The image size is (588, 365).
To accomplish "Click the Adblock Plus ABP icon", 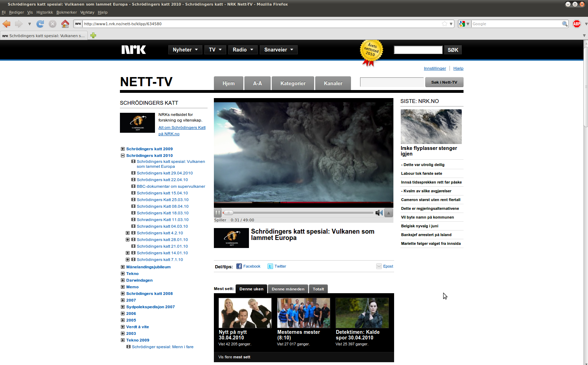I will coord(577,24).
